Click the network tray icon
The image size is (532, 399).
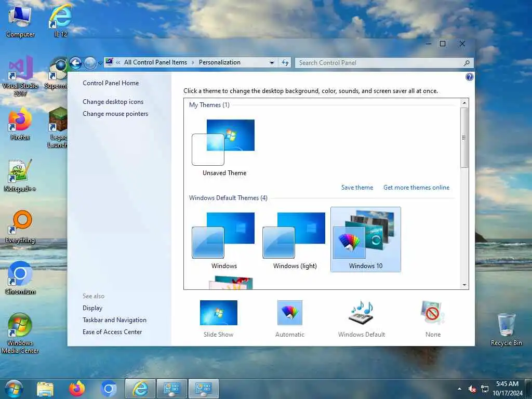point(485,389)
